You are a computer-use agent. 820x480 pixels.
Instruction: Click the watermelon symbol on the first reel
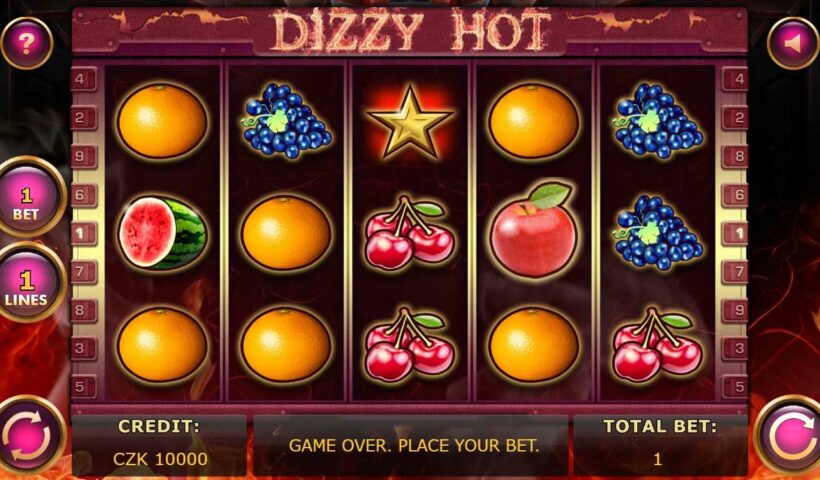(162, 233)
